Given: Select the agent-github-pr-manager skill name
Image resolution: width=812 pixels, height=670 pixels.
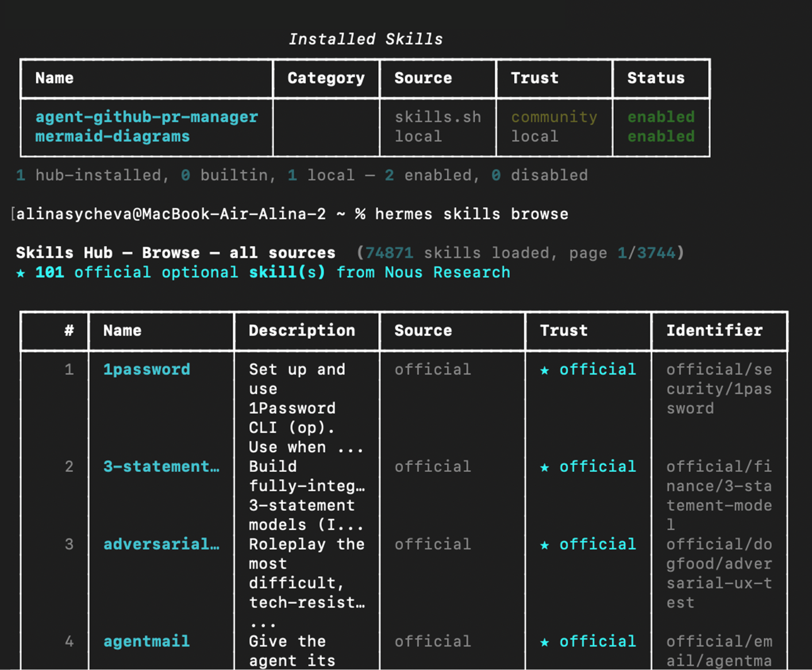Looking at the screenshot, I should click(x=147, y=117).
